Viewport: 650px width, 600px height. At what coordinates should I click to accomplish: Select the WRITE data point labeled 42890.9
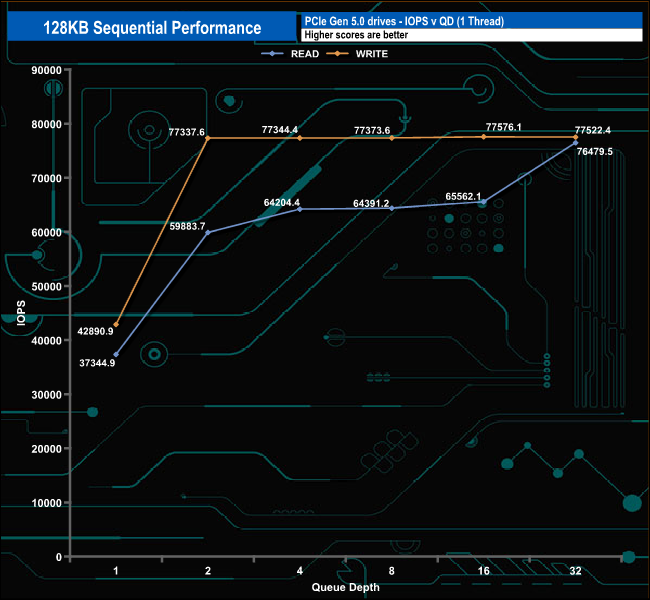click(116, 325)
